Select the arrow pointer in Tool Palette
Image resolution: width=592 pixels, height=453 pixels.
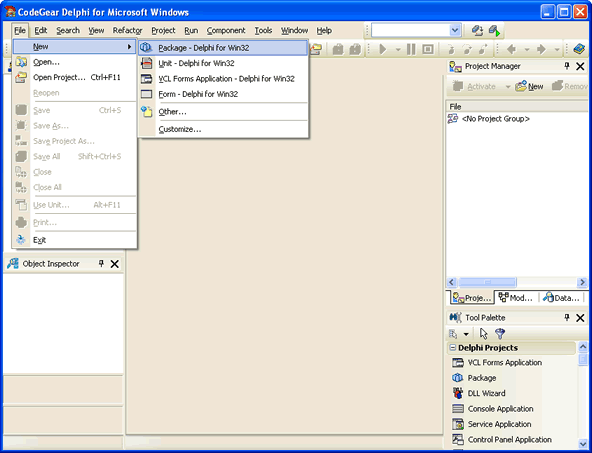click(483, 334)
